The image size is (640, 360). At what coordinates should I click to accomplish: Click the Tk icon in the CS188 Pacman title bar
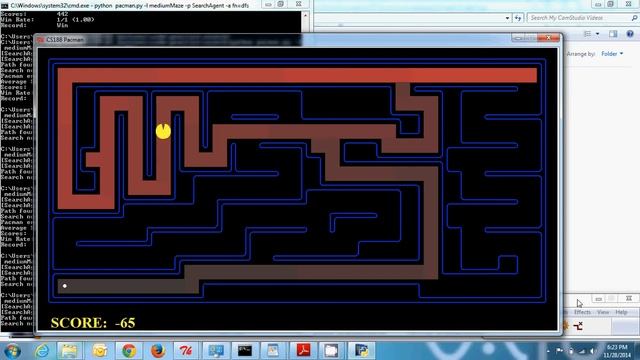click(x=40, y=40)
